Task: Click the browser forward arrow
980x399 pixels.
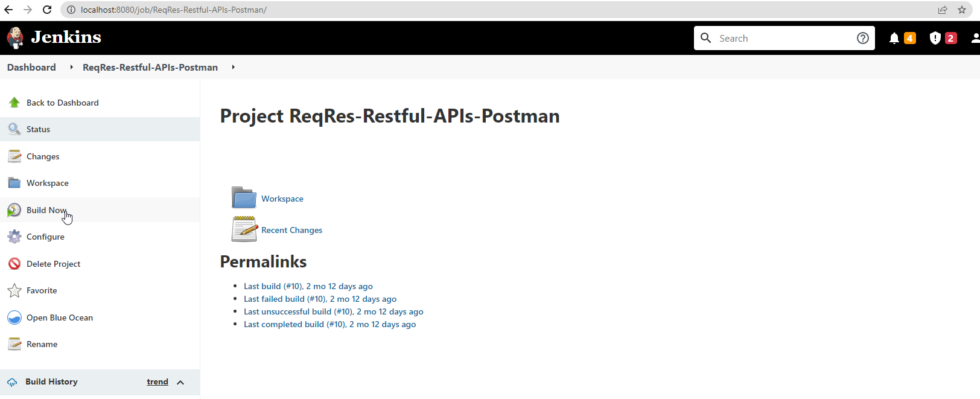Action: click(28, 10)
